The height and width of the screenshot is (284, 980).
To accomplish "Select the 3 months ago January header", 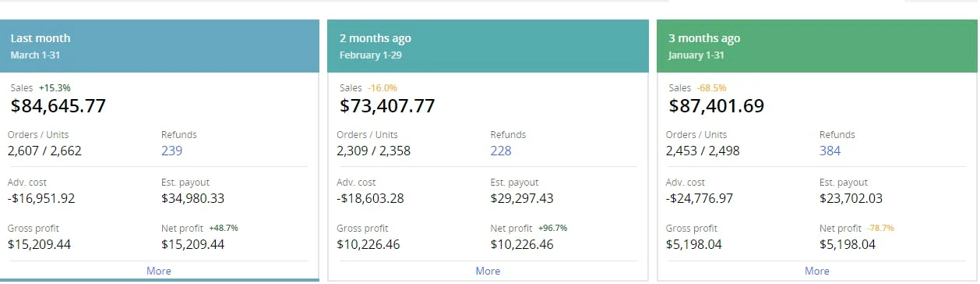I will click(817, 46).
